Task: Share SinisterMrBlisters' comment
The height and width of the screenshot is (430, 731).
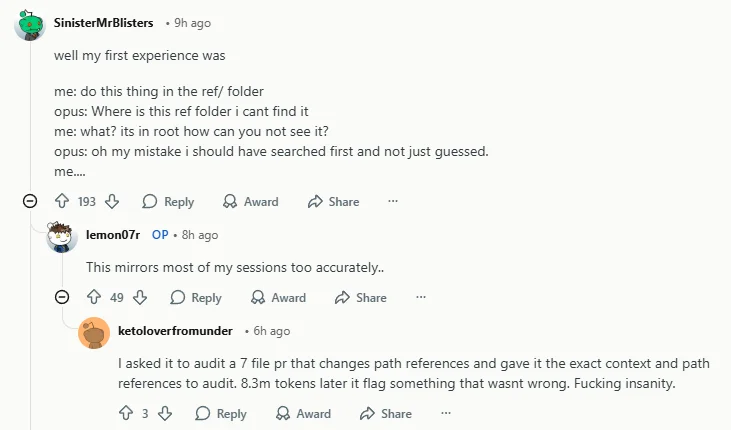Action: [333, 201]
